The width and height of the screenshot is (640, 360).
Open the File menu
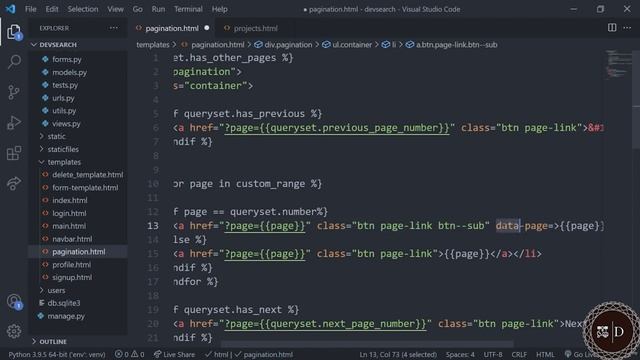pos(31,9)
